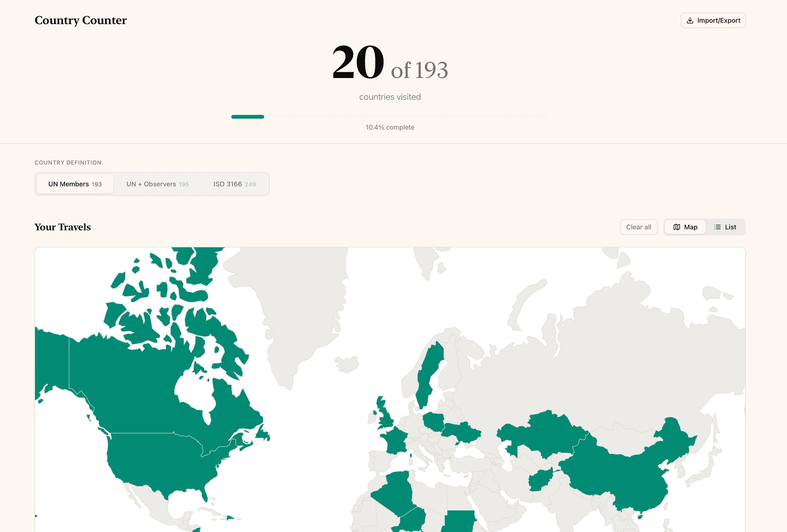Viewport: 787px width, 532px height.
Task: Click the Country Counter title
Action: [81, 20]
